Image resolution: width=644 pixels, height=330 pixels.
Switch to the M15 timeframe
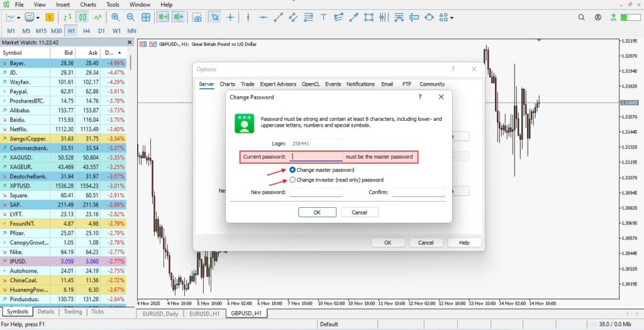(41, 31)
